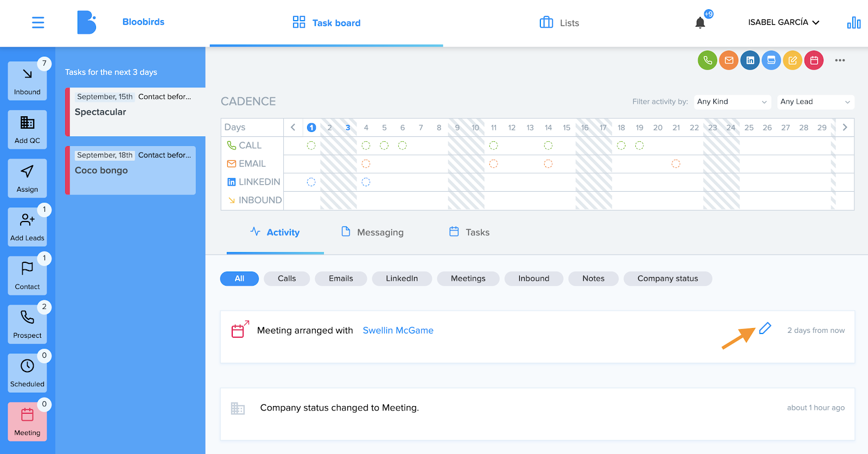Select the Tasks tab
Screen dimensions: 868x454
click(x=469, y=232)
